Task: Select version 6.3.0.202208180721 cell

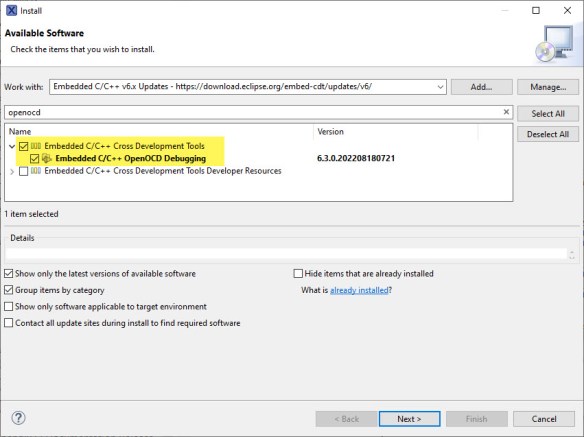Action: [x=356, y=158]
